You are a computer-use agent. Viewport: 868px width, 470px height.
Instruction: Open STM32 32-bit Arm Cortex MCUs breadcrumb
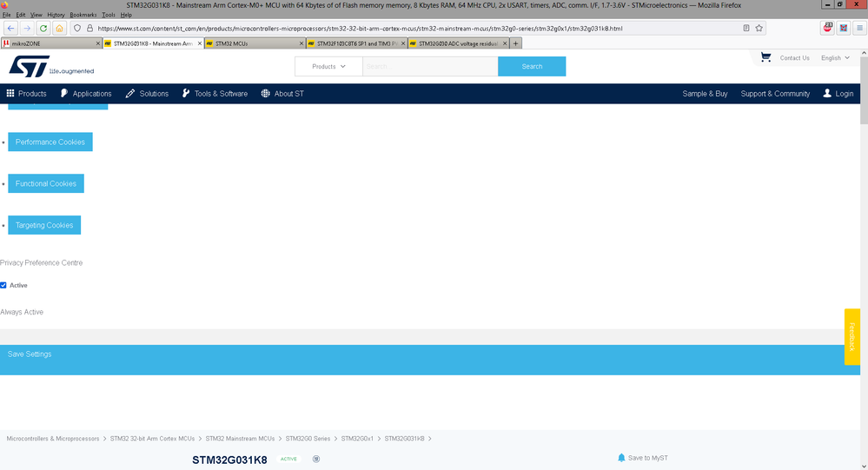coord(152,439)
